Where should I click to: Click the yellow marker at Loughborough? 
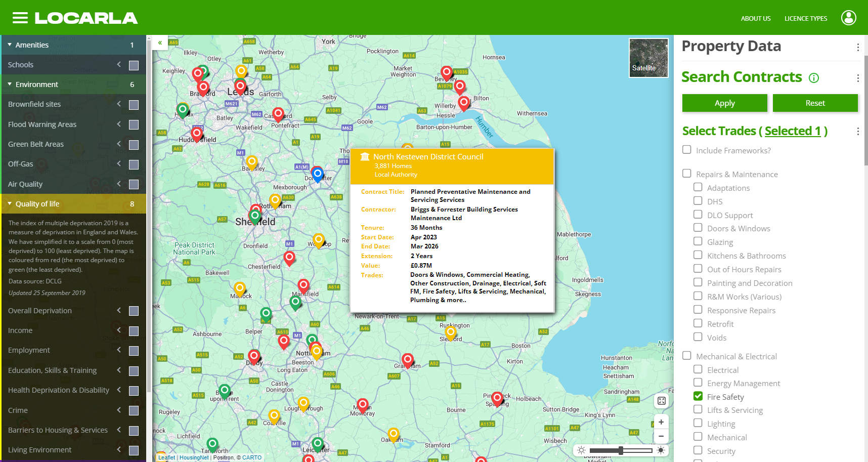pyautogui.click(x=303, y=403)
